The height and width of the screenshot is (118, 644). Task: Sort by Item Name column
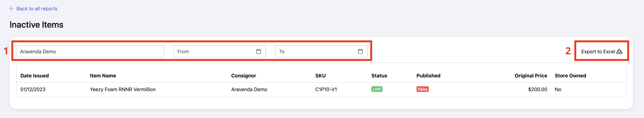[103, 76]
